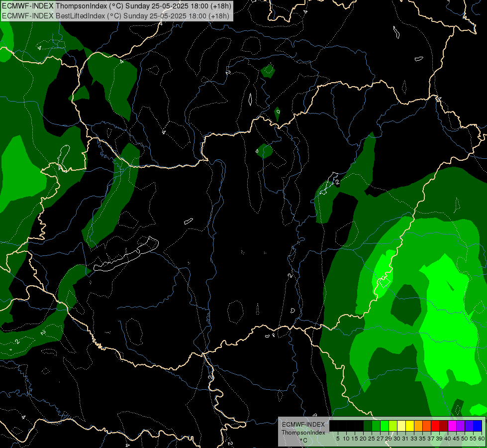Image resolution: width=487 pixels, height=448 pixels.
Task: Click the legend tick value 10
Action: [346, 439]
